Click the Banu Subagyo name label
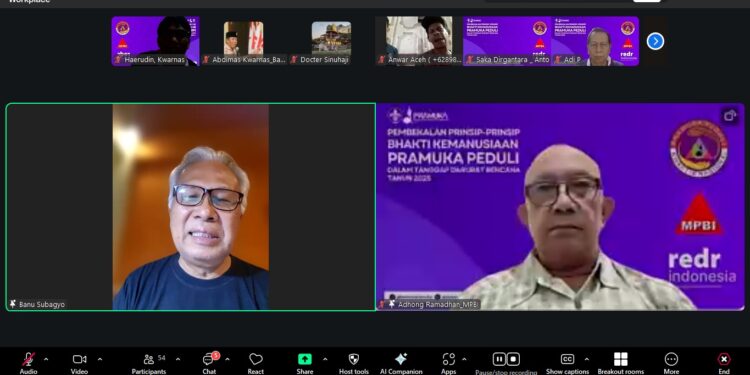 (42, 304)
